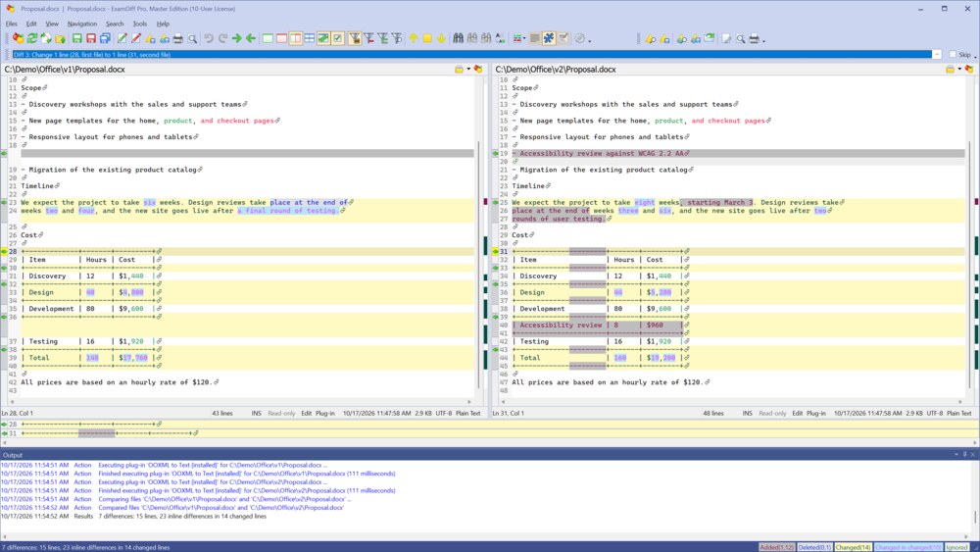Toggle the third funnel filter with green mark
Image resolution: width=980 pixels, height=552 pixels.
(x=382, y=39)
